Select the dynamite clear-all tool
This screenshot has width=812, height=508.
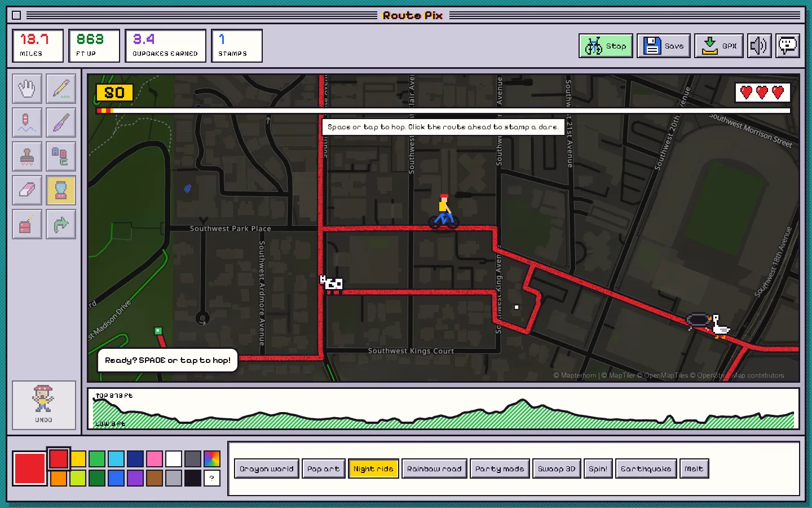(27, 225)
